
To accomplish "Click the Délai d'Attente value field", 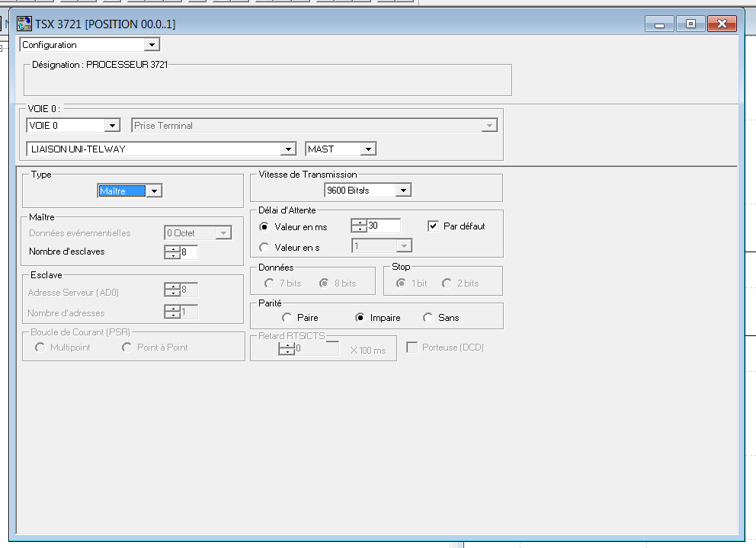I will click(x=383, y=226).
